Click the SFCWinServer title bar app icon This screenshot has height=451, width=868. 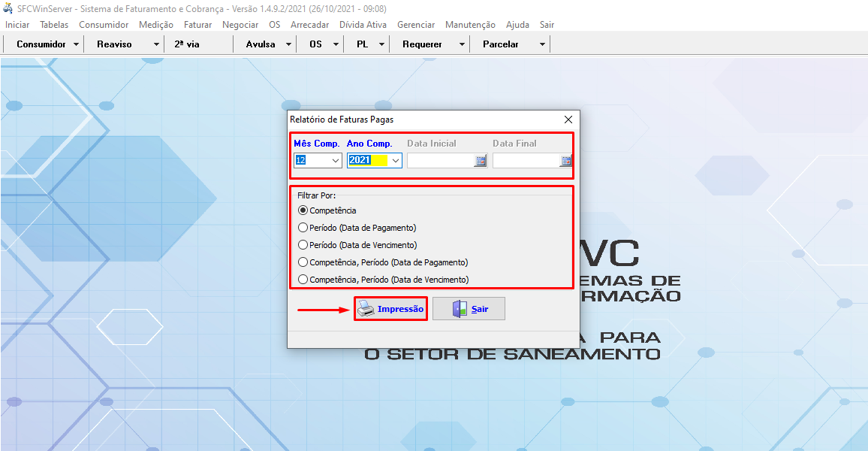(8, 8)
